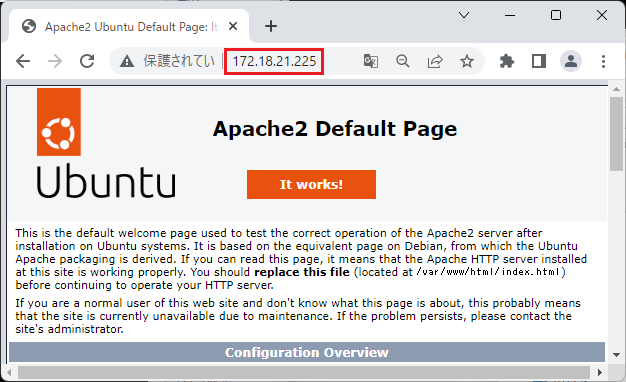Expand the tab search chevron
Viewport: 626px width, 382px height.
464,15
